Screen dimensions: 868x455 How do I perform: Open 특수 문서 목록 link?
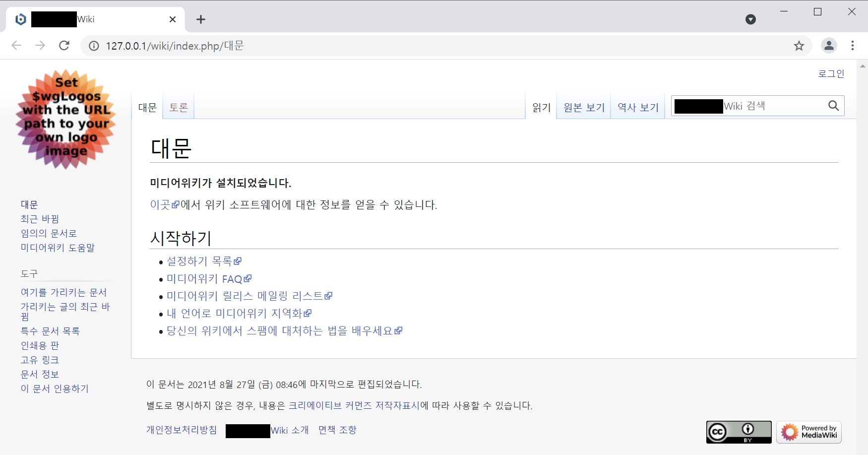tap(50, 331)
